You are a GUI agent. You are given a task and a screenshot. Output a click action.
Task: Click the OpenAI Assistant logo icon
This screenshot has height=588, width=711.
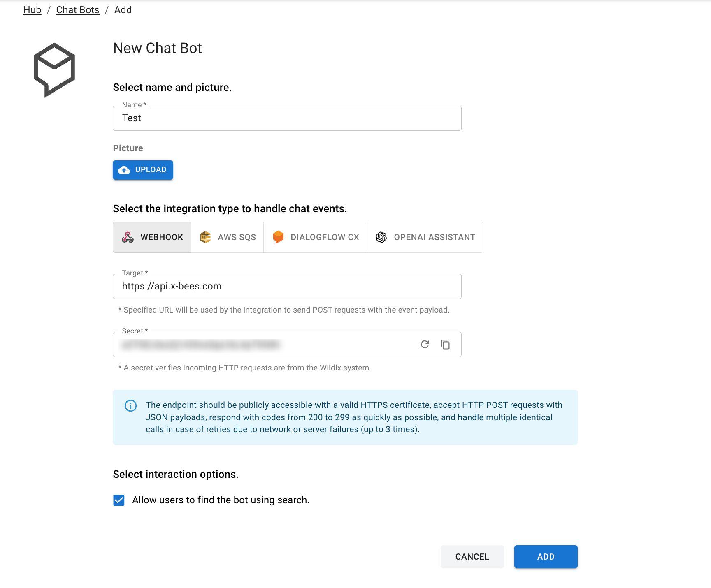(x=382, y=237)
